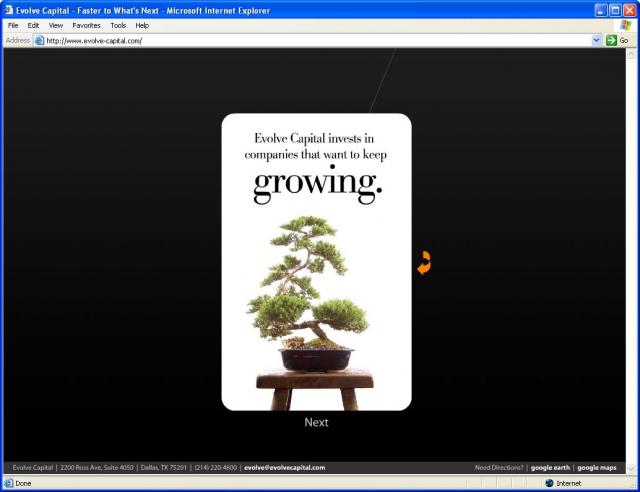
Task: Click the green Go arrow icon
Action: pos(611,40)
